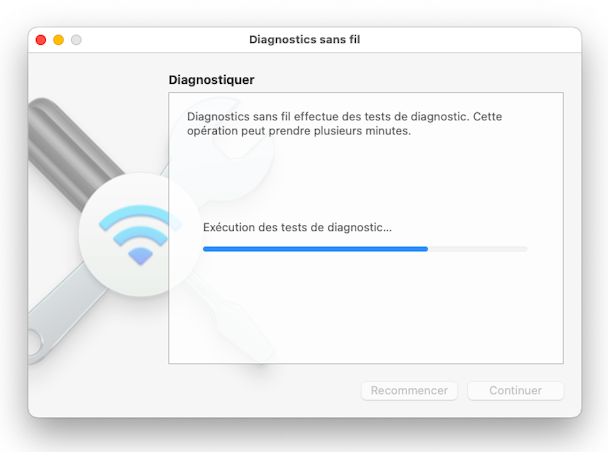Click the blue Wi-Fi signal icon
Viewport: 608px width, 452px height.
pos(140,235)
